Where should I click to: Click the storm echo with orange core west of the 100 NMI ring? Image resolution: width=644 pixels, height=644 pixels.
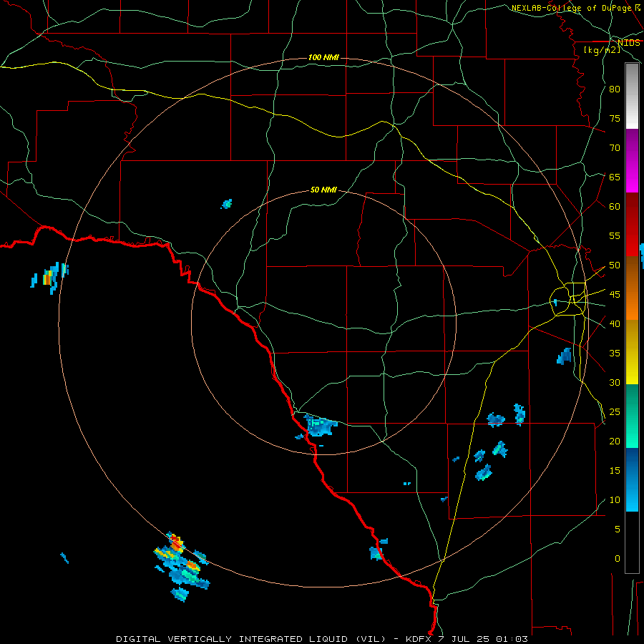49,277
